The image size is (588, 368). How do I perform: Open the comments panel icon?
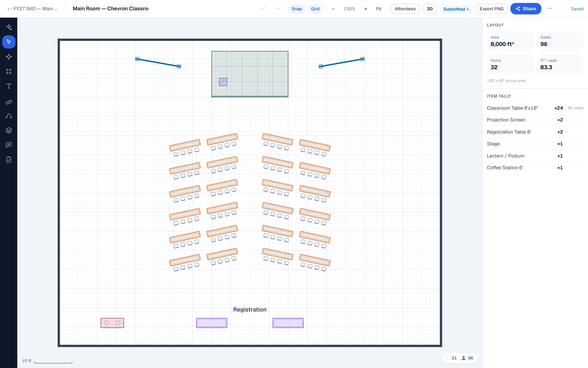point(9,145)
